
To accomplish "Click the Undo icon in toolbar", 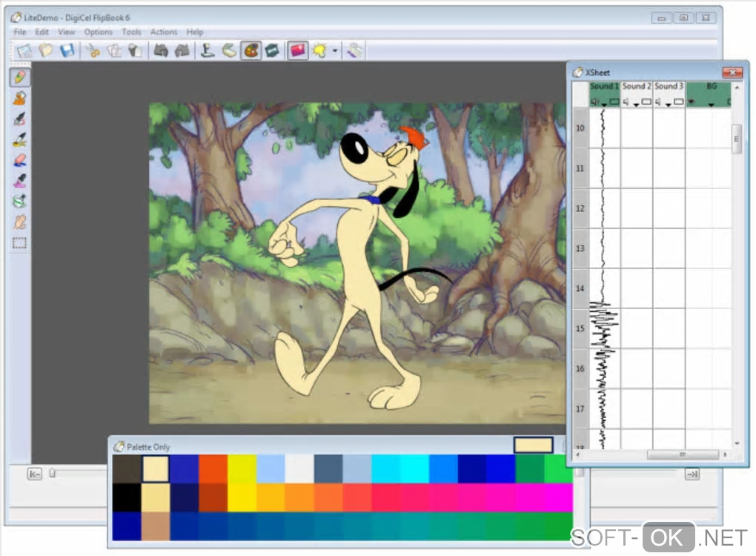I will click(x=161, y=50).
